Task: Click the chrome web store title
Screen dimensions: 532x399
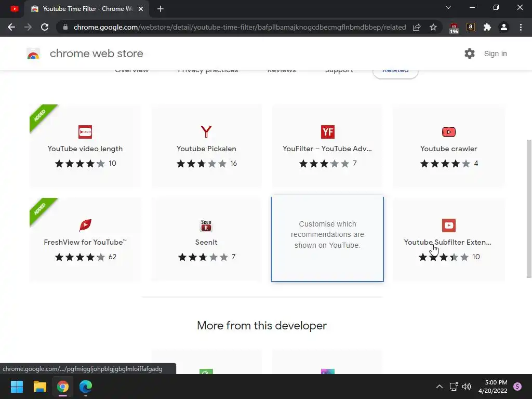Action: click(x=96, y=54)
